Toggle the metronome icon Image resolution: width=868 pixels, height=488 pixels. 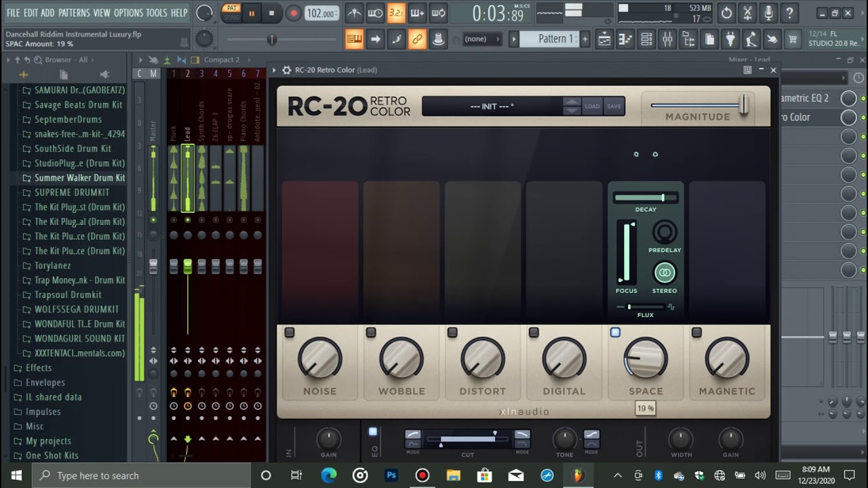(354, 13)
